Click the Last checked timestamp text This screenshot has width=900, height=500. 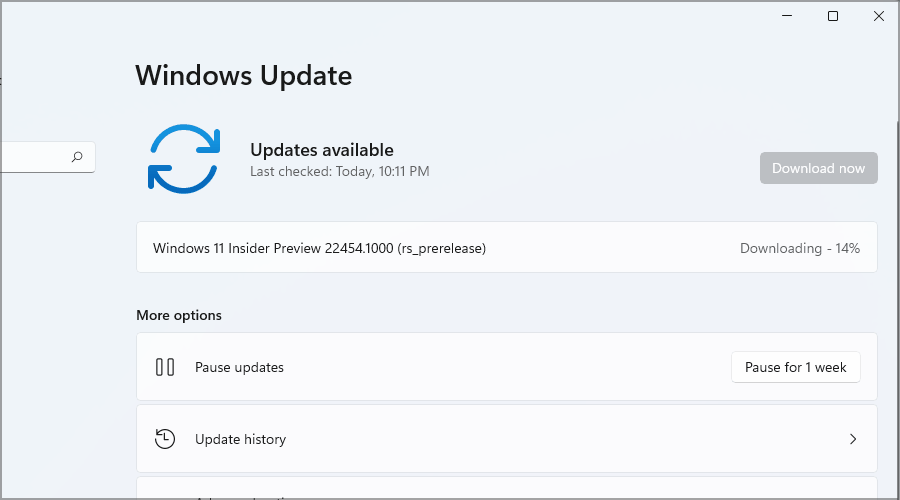click(339, 172)
